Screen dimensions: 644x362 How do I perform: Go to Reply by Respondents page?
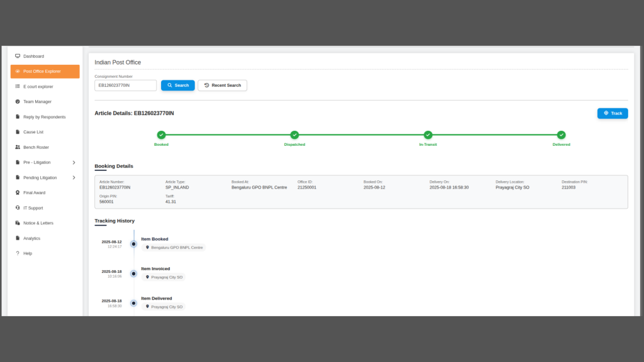(x=44, y=117)
